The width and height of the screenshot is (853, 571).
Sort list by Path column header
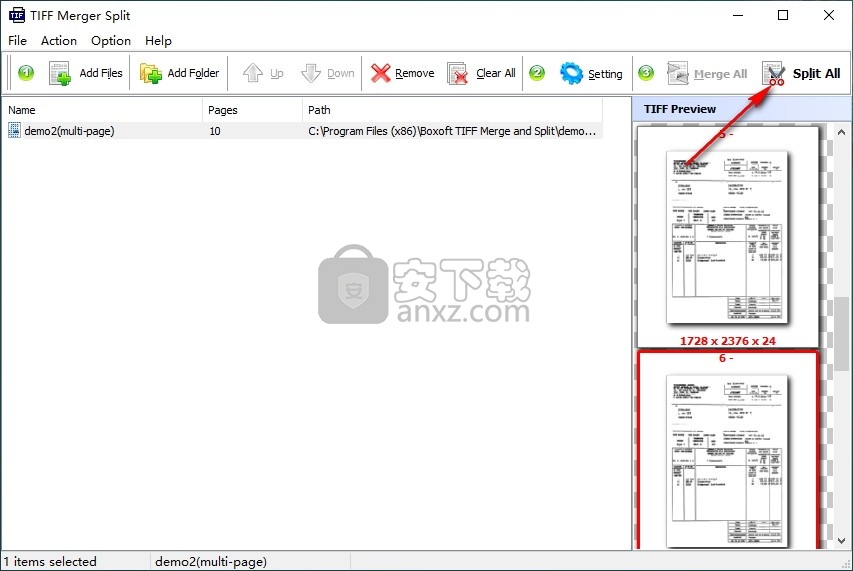[x=452, y=110]
